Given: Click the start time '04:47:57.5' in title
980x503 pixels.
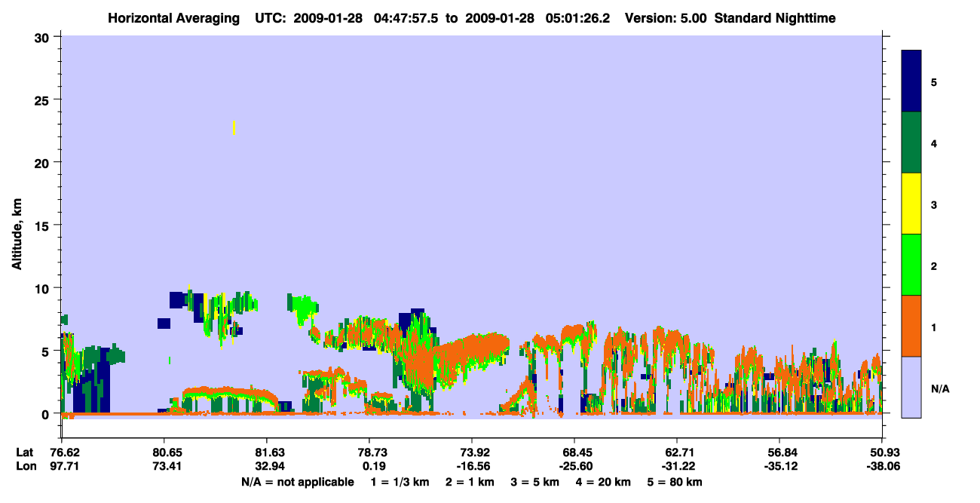Looking at the screenshot, I should 405,18.
